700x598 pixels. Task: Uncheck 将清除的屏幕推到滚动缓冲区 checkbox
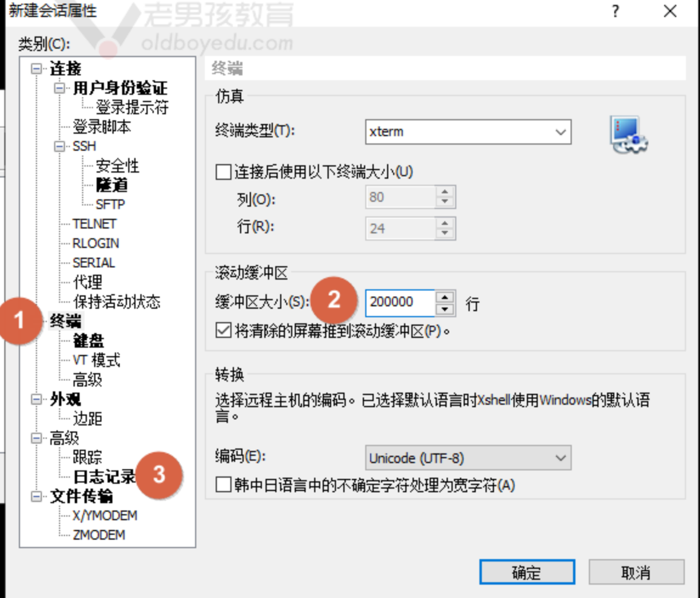(x=224, y=331)
